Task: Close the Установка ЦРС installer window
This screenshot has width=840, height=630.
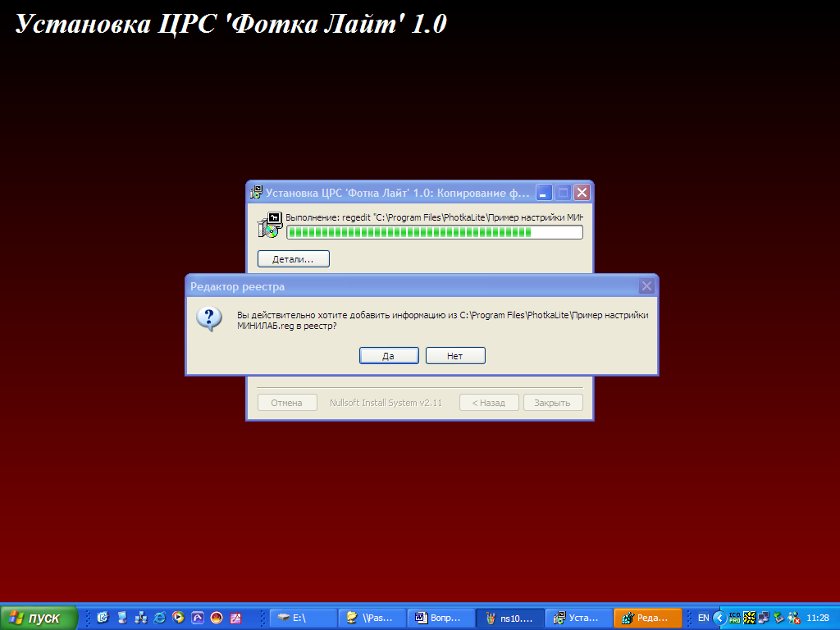Action: (x=582, y=192)
